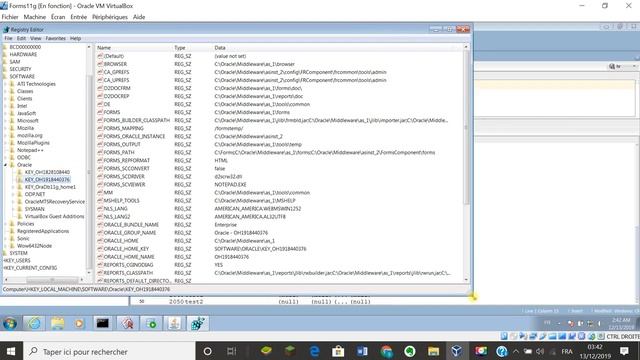Click the FORMS_PATH value icon
Screen dimensions: 640x360
click(100, 152)
